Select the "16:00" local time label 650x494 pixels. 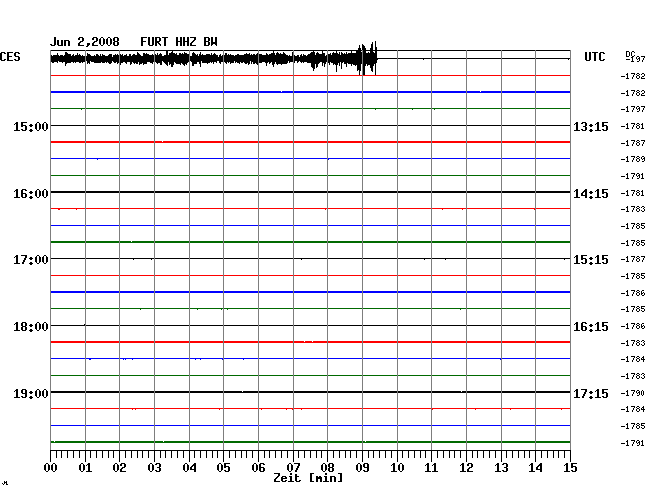[x=31, y=194]
